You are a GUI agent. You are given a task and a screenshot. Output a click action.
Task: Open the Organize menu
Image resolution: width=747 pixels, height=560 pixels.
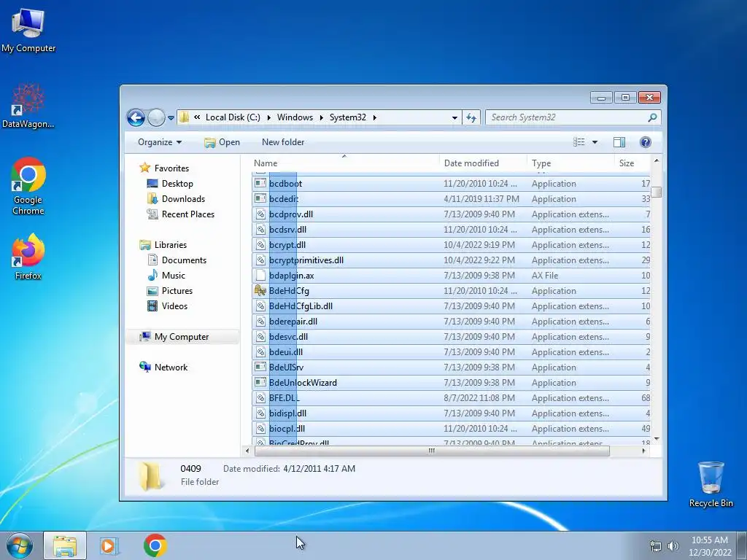[160, 142]
